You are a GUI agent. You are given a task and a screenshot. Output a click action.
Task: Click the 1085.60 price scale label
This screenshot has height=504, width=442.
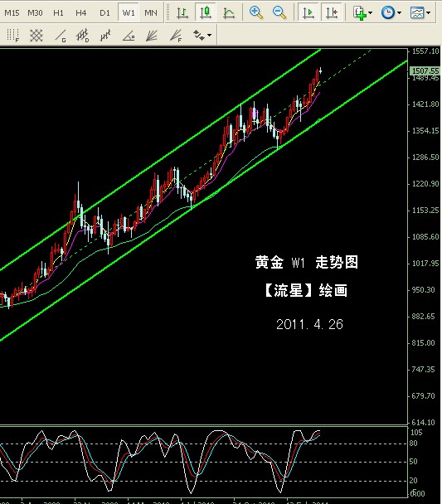pos(425,237)
